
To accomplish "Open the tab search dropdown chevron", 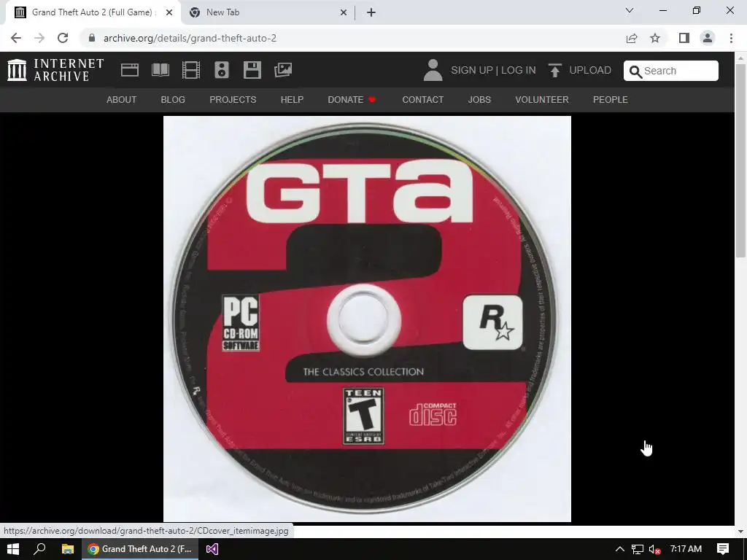I will [630, 10].
